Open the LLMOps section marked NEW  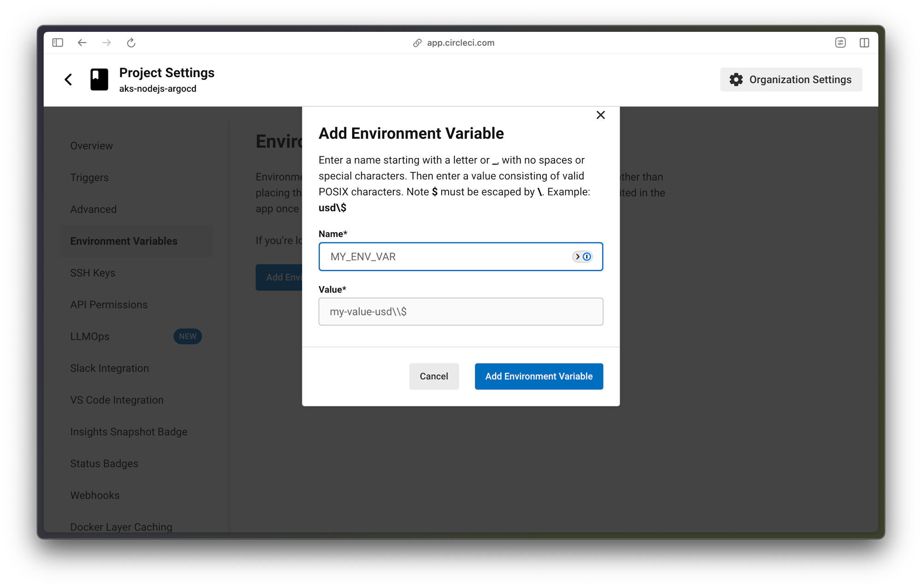(90, 336)
